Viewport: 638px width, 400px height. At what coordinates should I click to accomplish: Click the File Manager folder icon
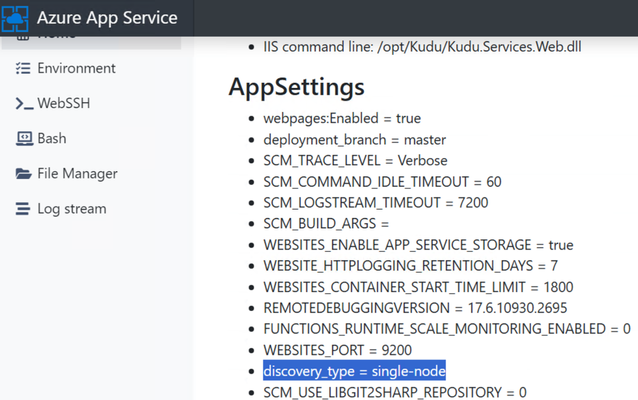[23, 174]
